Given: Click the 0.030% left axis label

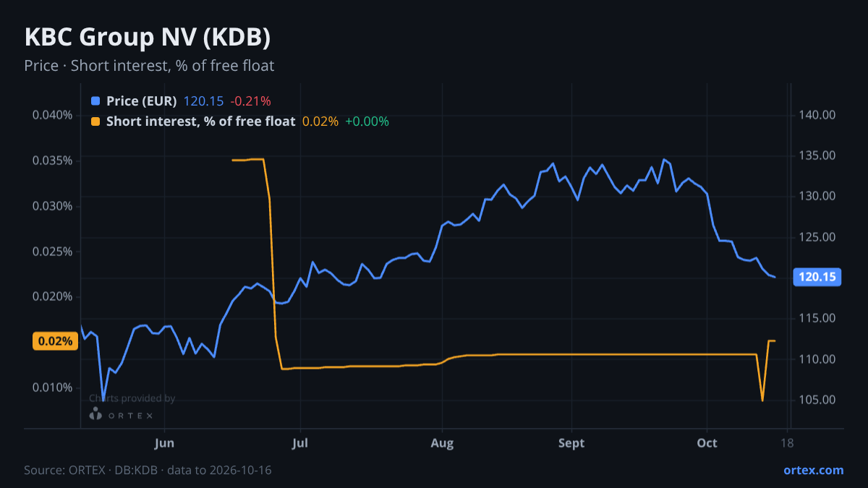Looking at the screenshot, I should coord(52,206).
